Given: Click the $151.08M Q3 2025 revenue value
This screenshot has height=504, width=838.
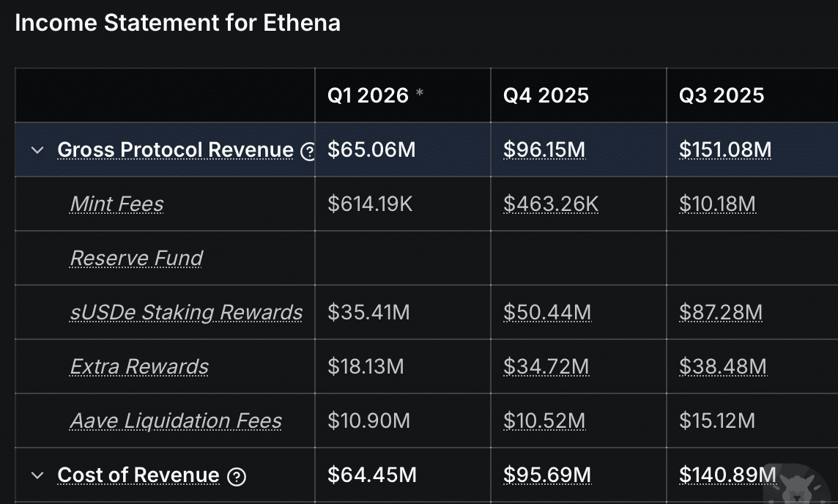Looking at the screenshot, I should tap(724, 149).
